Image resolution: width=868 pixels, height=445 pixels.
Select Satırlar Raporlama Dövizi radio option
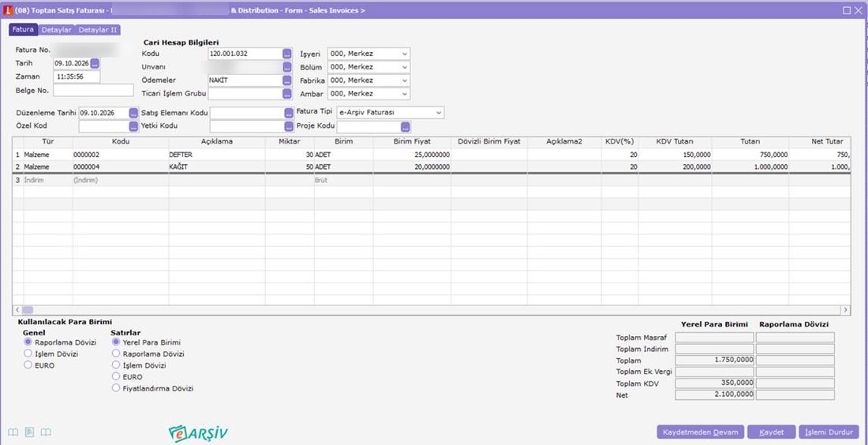(x=116, y=353)
